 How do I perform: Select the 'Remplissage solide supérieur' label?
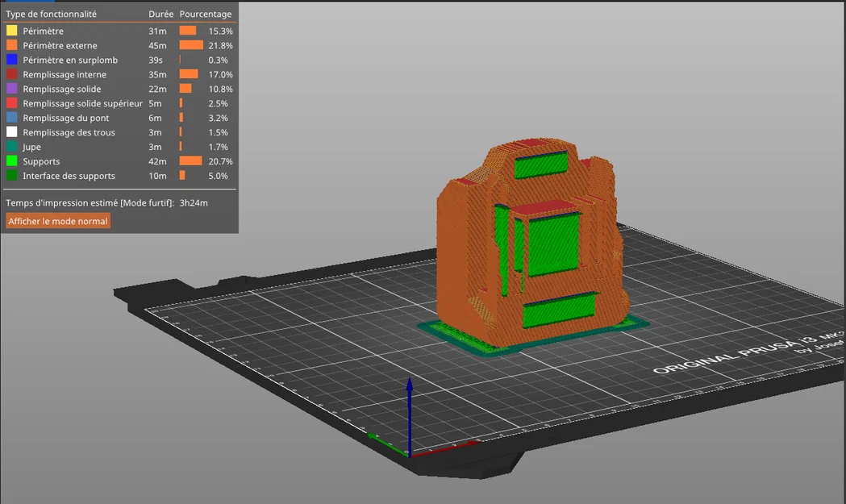tap(82, 103)
